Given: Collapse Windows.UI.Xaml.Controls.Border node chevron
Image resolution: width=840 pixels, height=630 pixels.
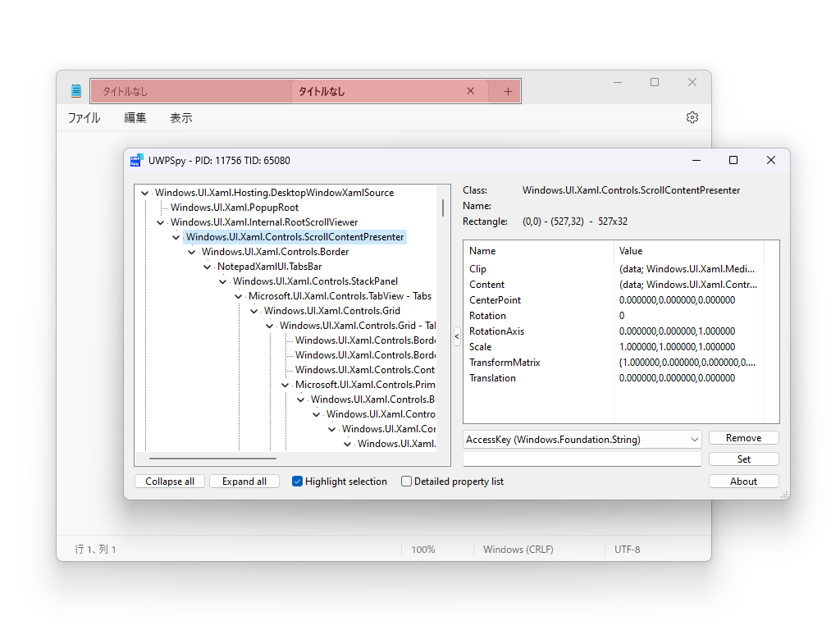Looking at the screenshot, I should click(x=191, y=252).
